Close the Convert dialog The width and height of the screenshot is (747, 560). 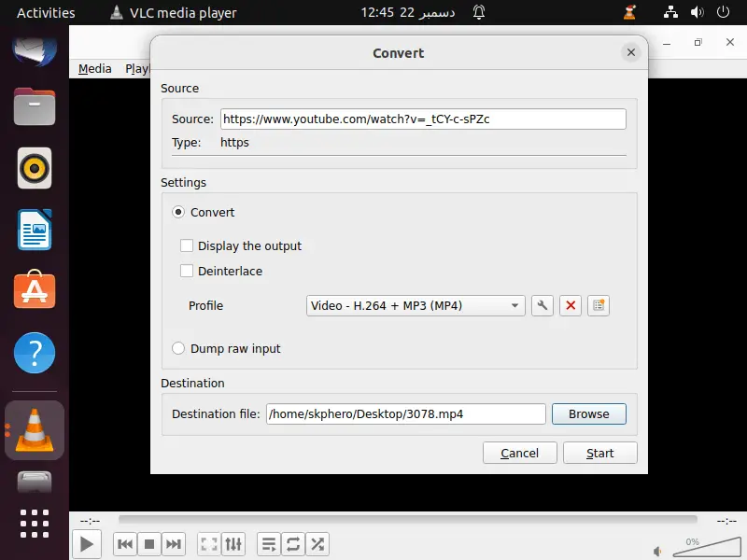coord(631,52)
